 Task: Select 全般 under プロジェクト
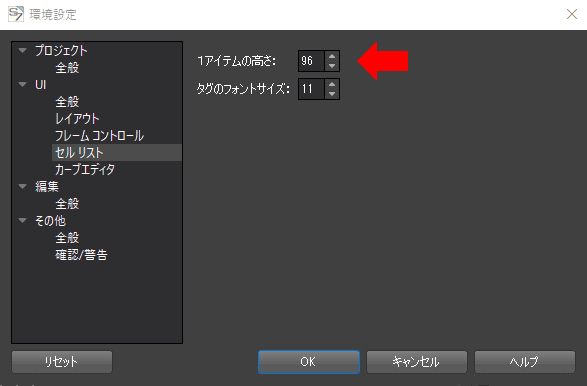click(x=67, y=68)
